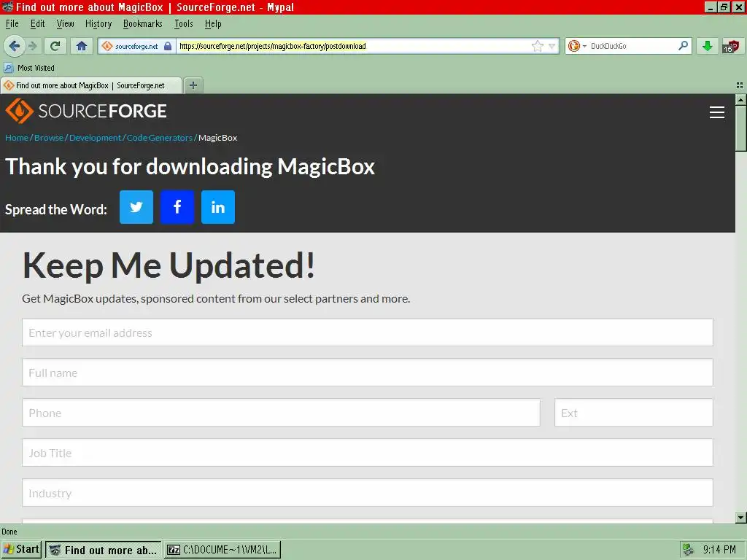Click the Mypal raccoon icon in title bar

pyautogui.click(x=7, y=7)
